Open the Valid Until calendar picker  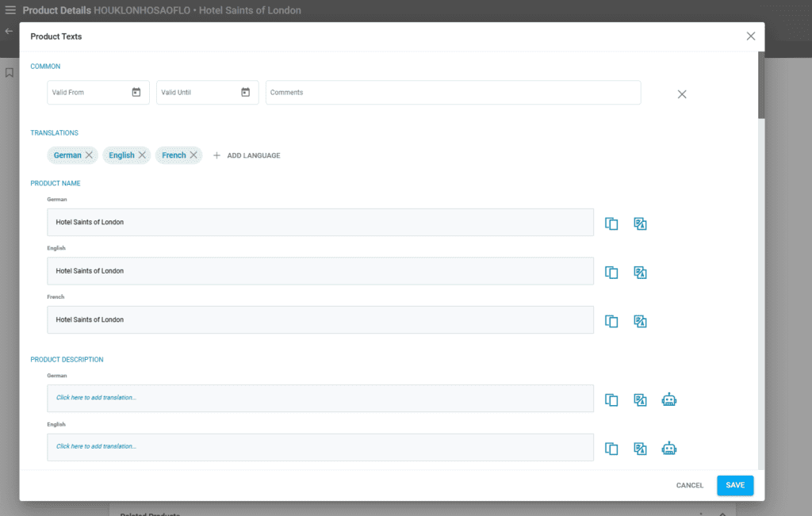(246, 92)
